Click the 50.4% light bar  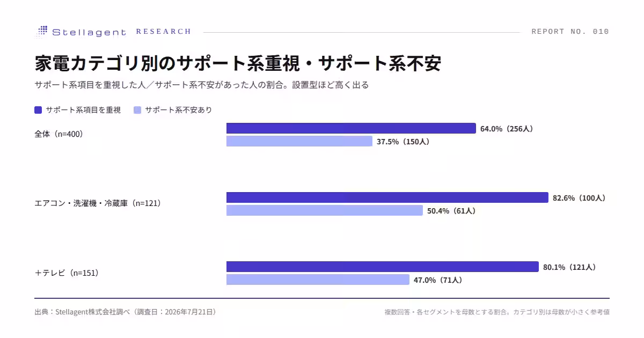[325, 210]
